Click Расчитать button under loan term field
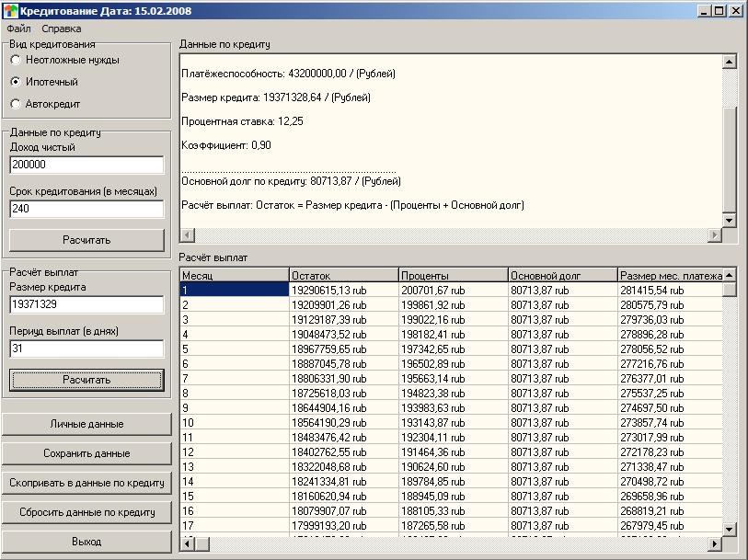748x560 pixels. 86,240
